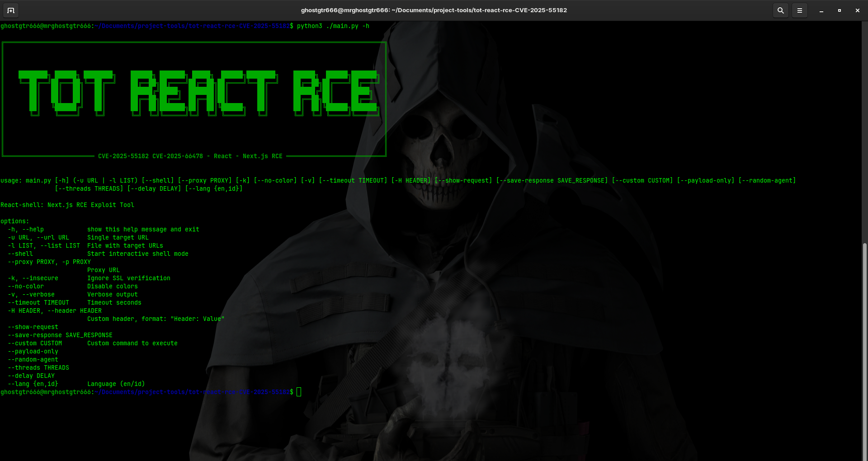This screenshot has height=461, width=868.
Task: Click '[--save-response SAVE_RESPONSE]' in the usage line
Action: click(x=552, y=181)
